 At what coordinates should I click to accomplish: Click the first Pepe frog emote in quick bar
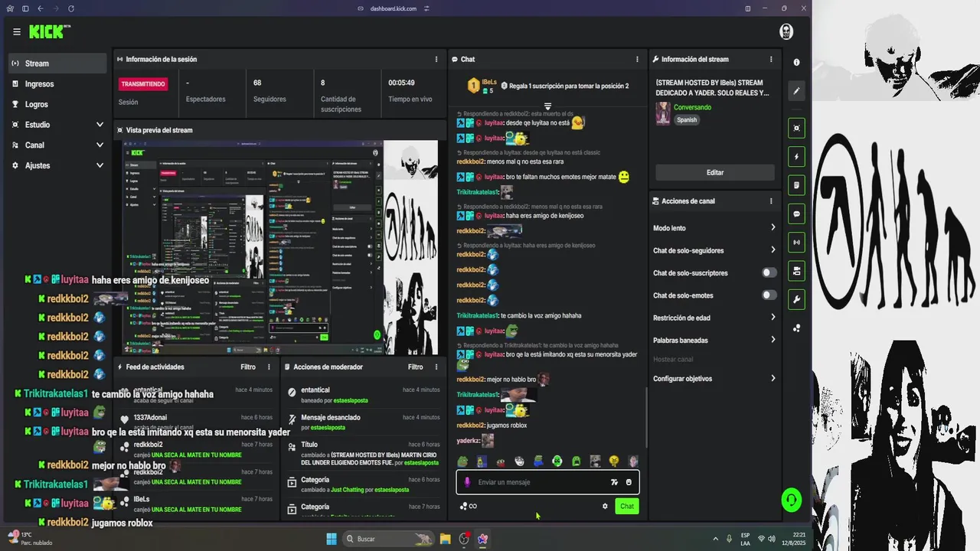[x=462, y=461]
